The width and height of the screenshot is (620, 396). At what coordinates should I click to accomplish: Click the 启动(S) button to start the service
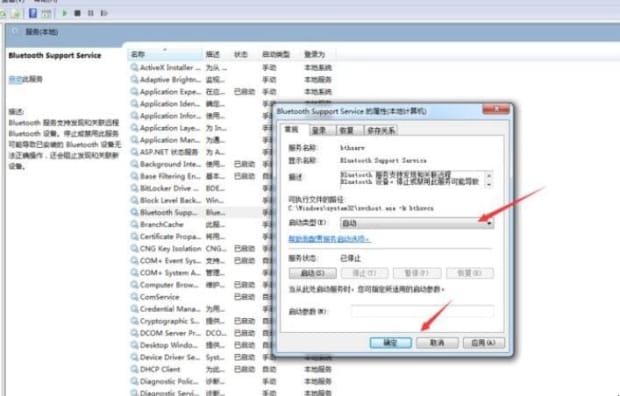point(313,273)
